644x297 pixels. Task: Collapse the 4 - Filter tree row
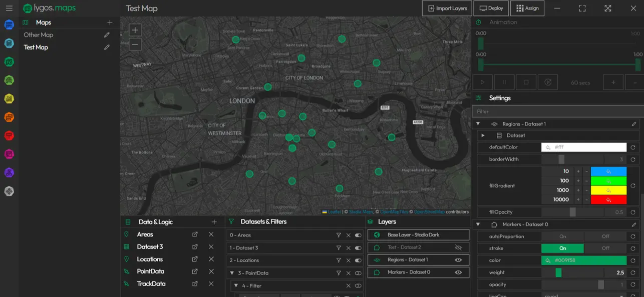236,286
